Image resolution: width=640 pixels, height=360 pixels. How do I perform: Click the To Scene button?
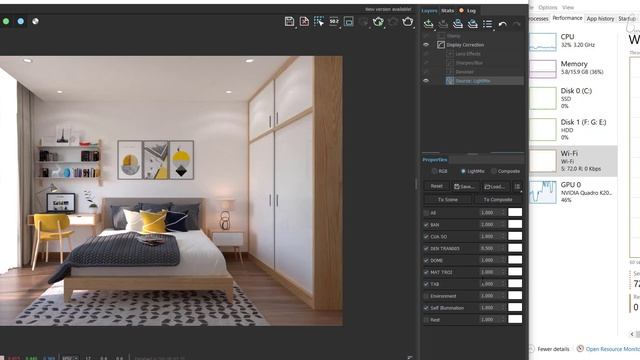click(448, 200)
